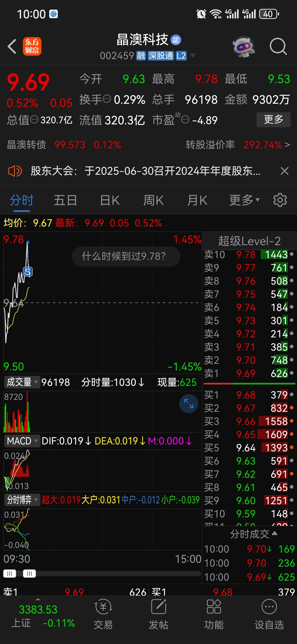This screenshot has height=644, width=297.
Task: Tap the 什么时候到过9.78? prompt bubble
Action: (x=126, y=256)
